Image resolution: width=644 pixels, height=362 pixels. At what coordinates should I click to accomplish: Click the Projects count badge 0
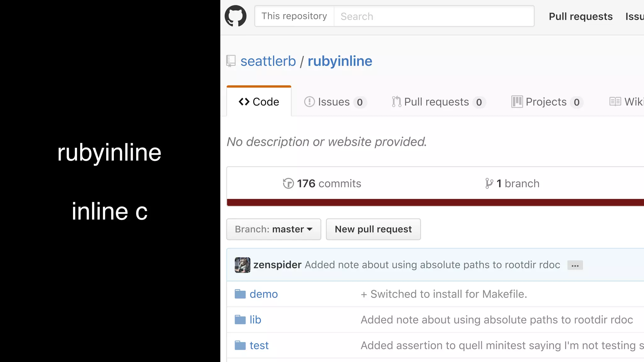coord(577,102)
